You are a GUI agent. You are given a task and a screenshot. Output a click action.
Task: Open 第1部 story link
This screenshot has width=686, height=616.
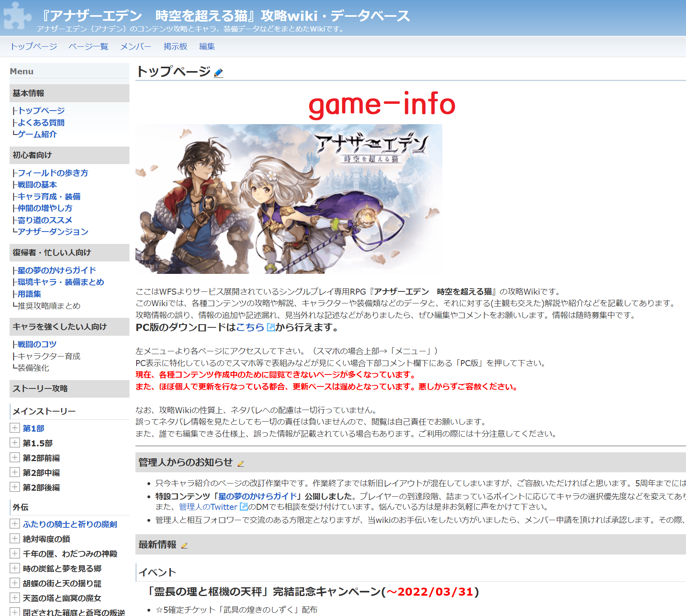[34, 428]
